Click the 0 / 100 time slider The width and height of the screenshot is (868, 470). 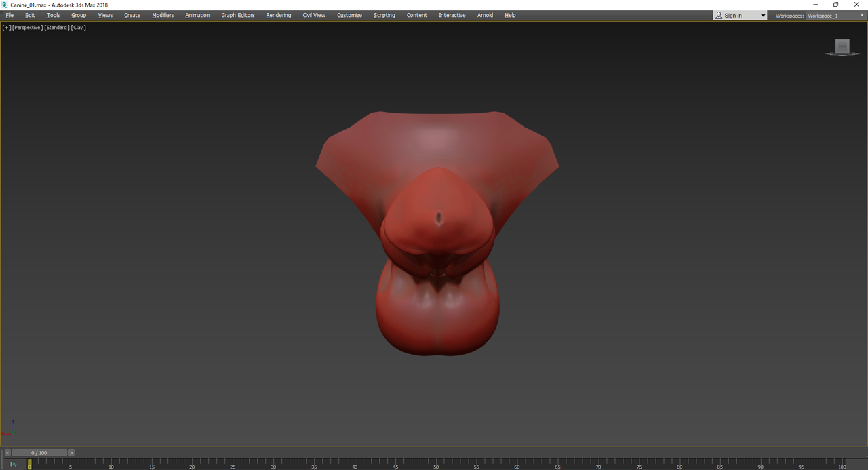pyautogui.click(x=39, y=453)
